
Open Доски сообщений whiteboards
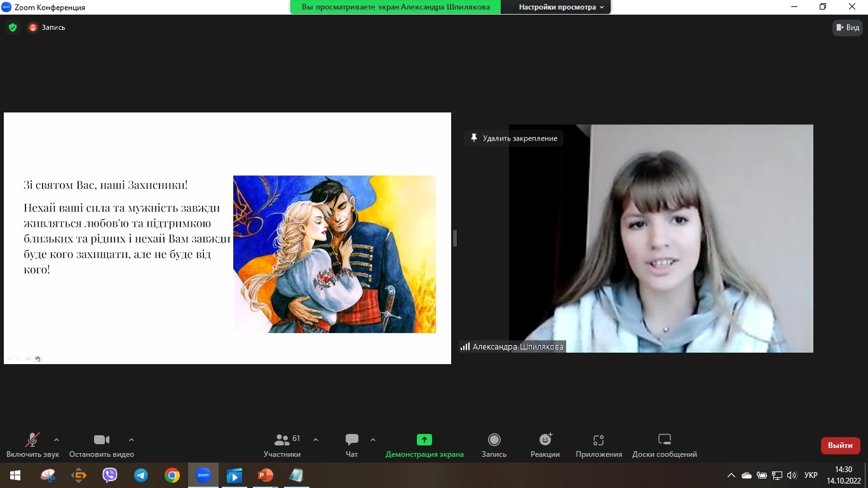[x=664, y=445]
